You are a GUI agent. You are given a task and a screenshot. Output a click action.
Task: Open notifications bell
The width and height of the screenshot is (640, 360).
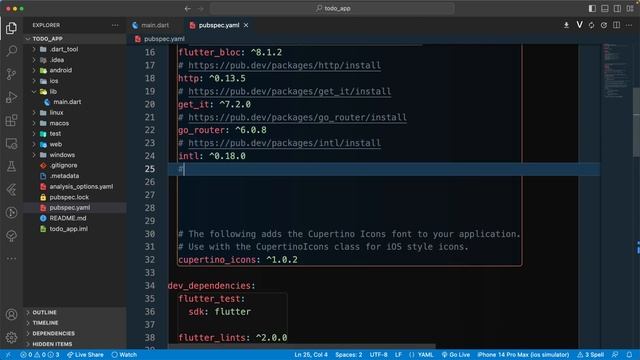tap(629, 355)
